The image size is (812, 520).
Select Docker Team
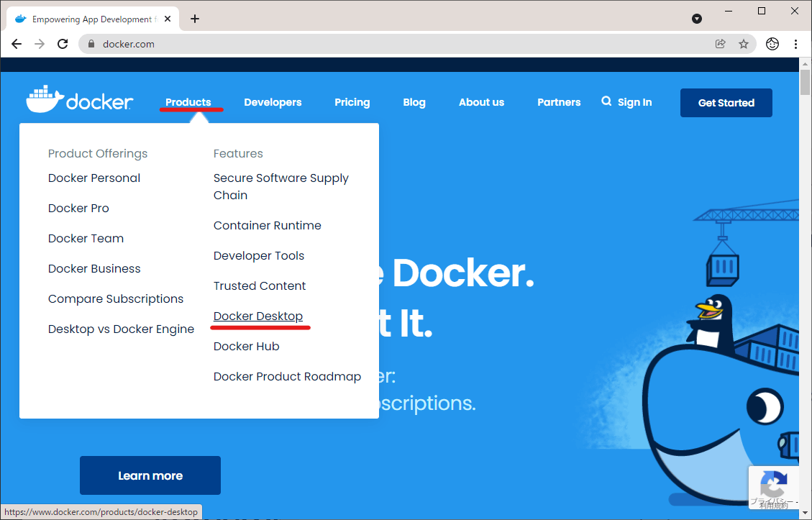coord(86,238)
